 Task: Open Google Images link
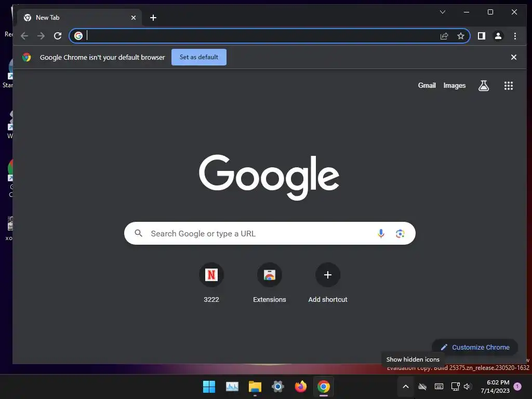click(x=454, y=86)
